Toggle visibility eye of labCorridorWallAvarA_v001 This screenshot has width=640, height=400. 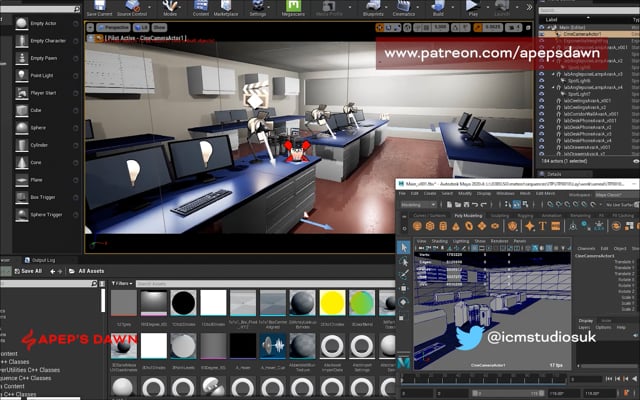(542, 114)
